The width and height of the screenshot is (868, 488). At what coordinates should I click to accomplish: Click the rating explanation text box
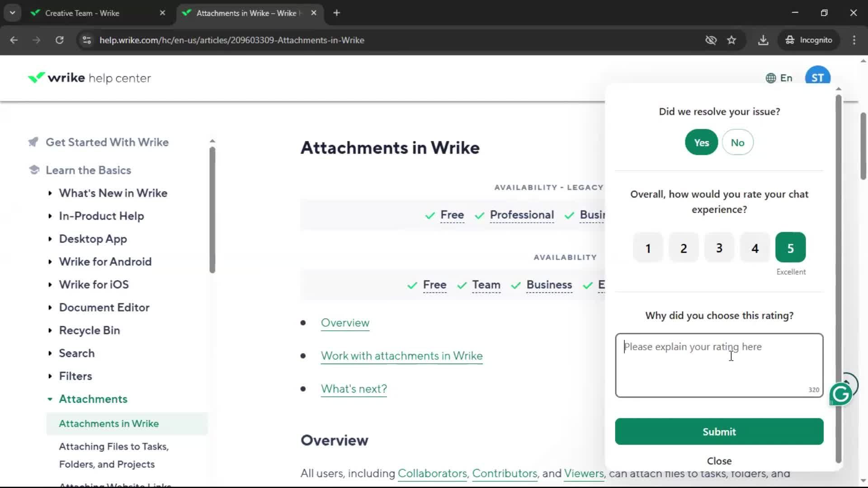[719, 365]
